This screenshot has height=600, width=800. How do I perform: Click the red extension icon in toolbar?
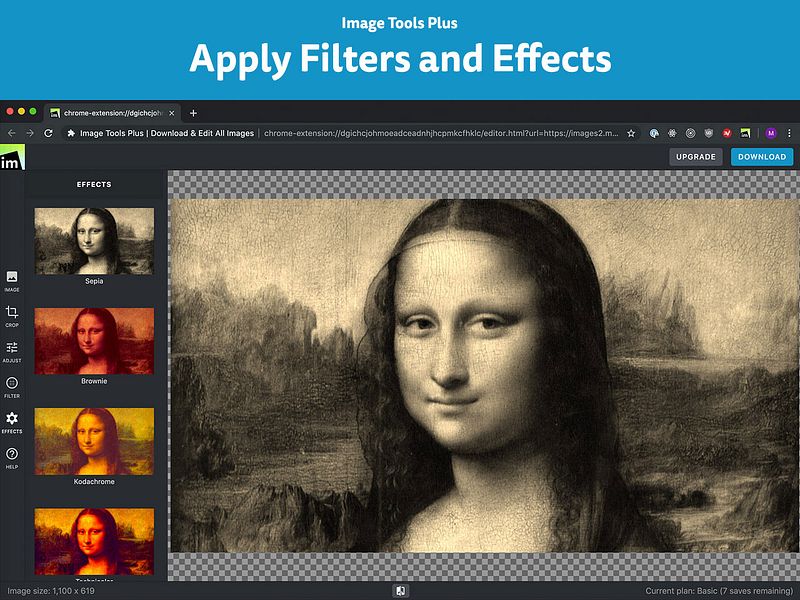[727, 133]
